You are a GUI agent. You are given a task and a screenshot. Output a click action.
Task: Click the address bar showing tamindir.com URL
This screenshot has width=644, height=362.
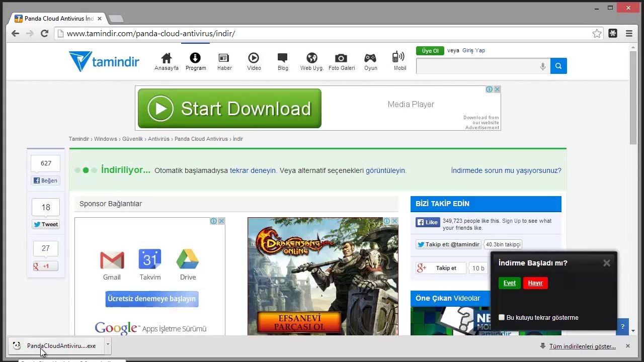322,34
